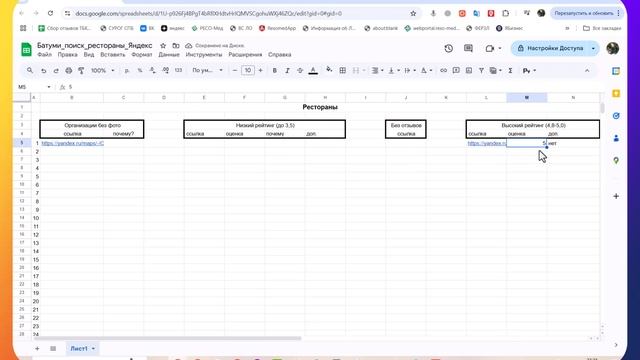Open the text color picker

313,71
